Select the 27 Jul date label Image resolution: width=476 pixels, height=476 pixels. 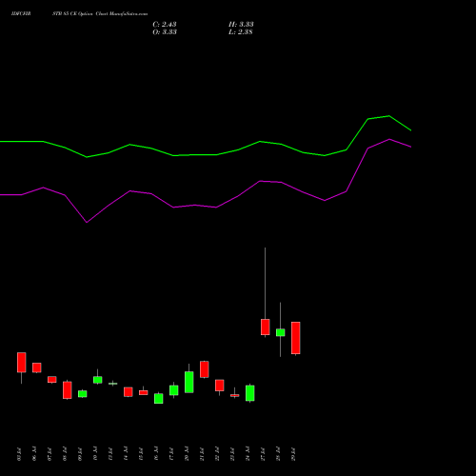tap(263, 454)
